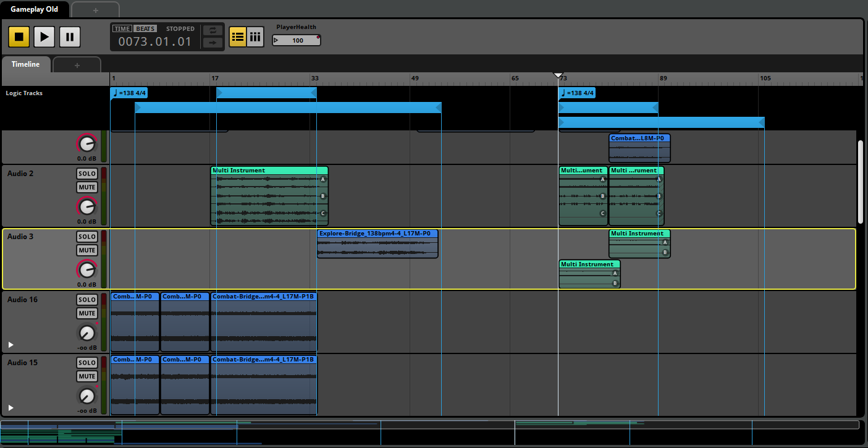Mute the Audio 15 track

(87, 376)
